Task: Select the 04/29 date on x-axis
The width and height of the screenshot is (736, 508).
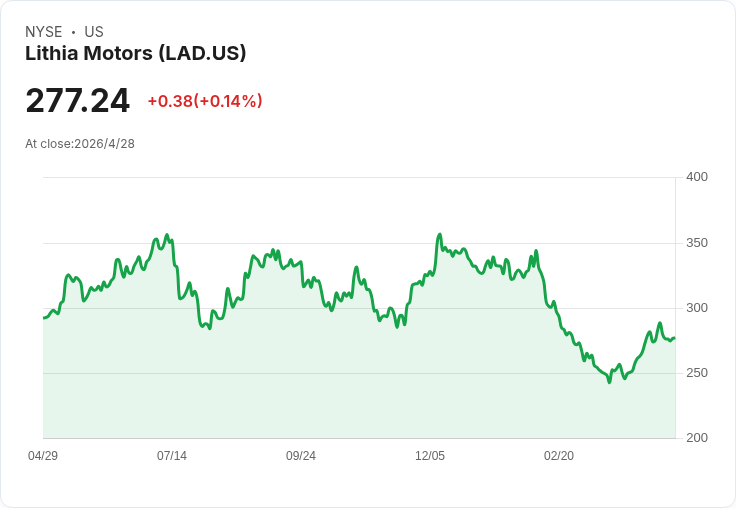Action: coord(43,456)
